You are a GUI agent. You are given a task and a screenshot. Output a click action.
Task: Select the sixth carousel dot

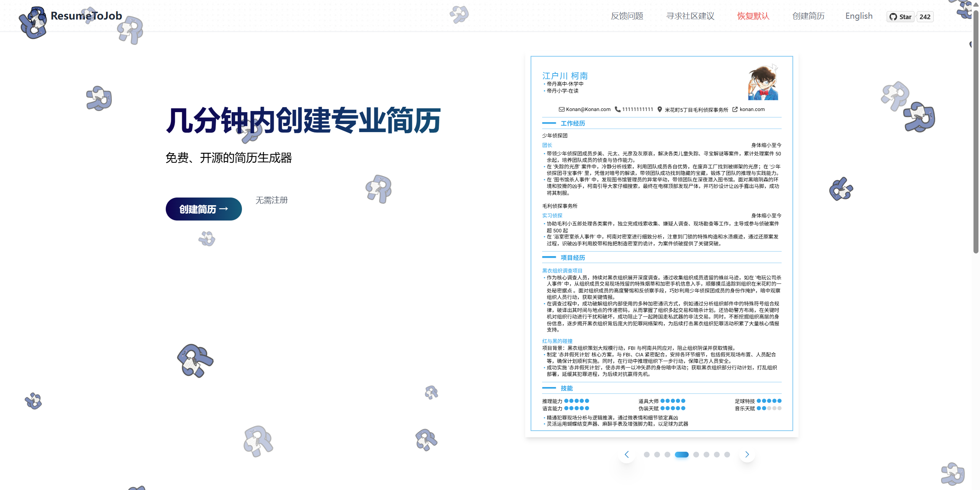pos(706,455)
